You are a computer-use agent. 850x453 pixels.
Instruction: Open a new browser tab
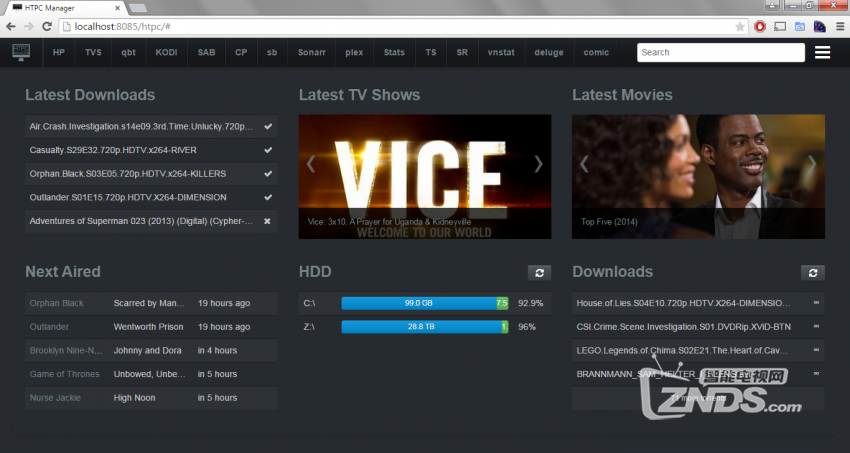(x=138, y=8)
